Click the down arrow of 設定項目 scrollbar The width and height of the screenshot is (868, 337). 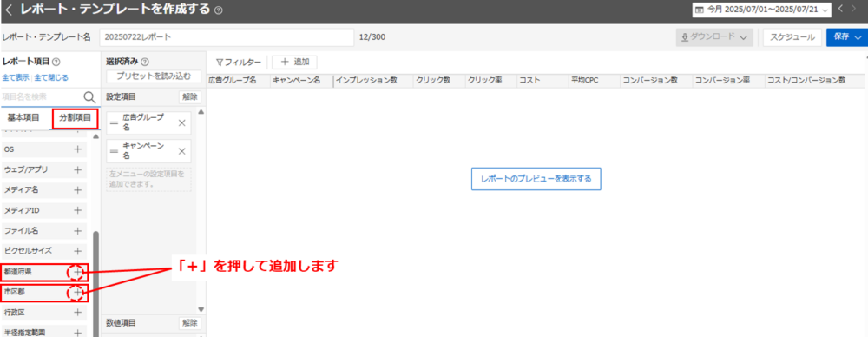[x=201, y=309]
